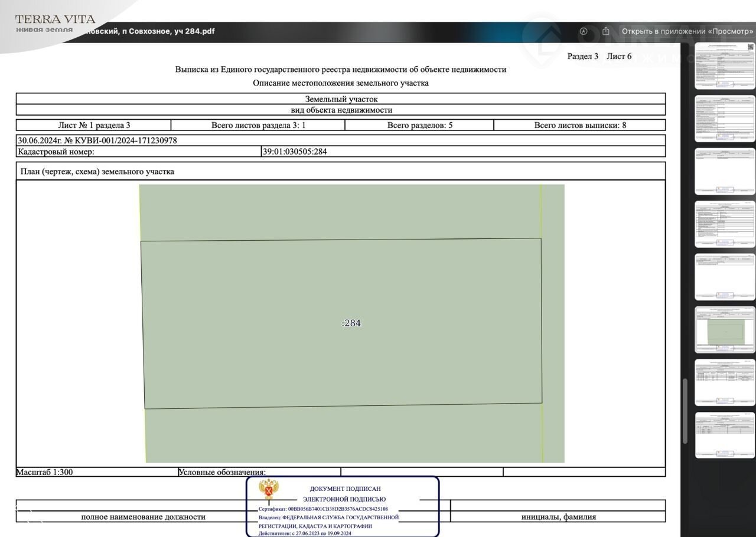Jump to the third page thumbnail
Screen dimensions: 756x537
[725, 171]
